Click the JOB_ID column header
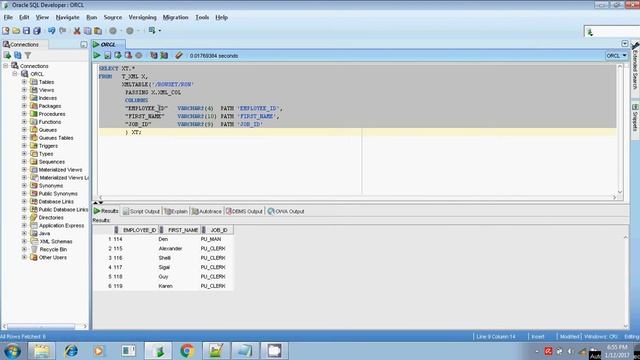640x360 pixels. (217, 230)
